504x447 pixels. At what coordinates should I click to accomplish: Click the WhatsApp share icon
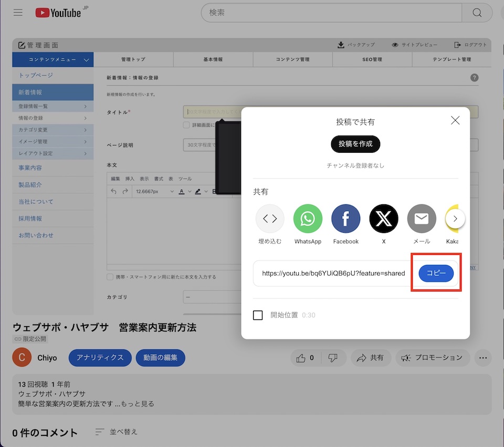pos(308,219)
